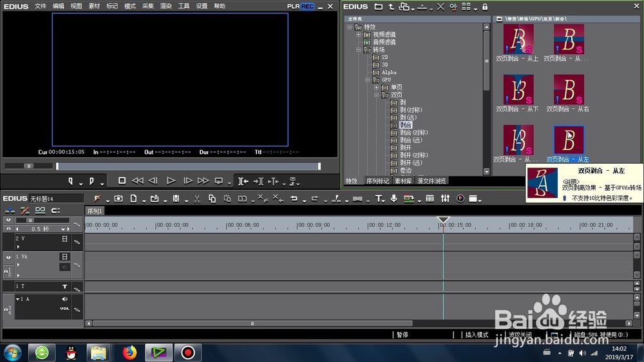
Task: Collapse the GPU tree node
Action: pos(368,80)
